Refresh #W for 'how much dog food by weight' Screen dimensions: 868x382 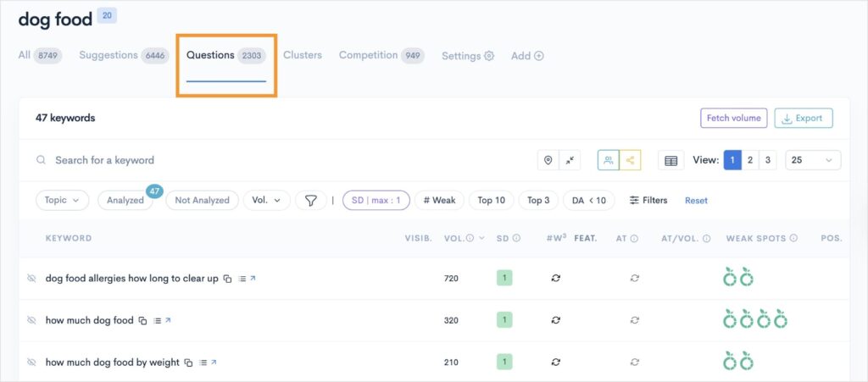coord(556,363)
